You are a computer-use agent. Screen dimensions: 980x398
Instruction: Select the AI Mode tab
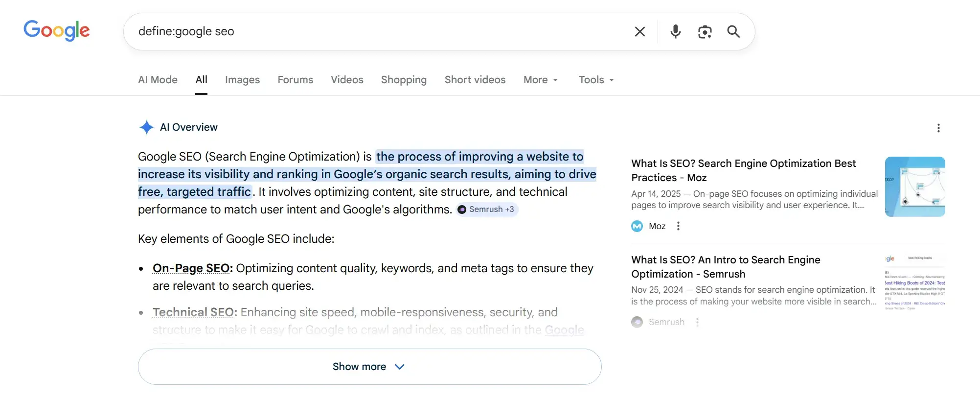point(157,79)
